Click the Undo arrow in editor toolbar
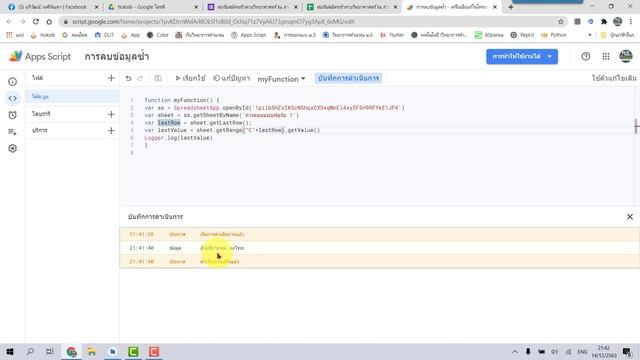The image size is (640, 360). [x=129, y=78]
